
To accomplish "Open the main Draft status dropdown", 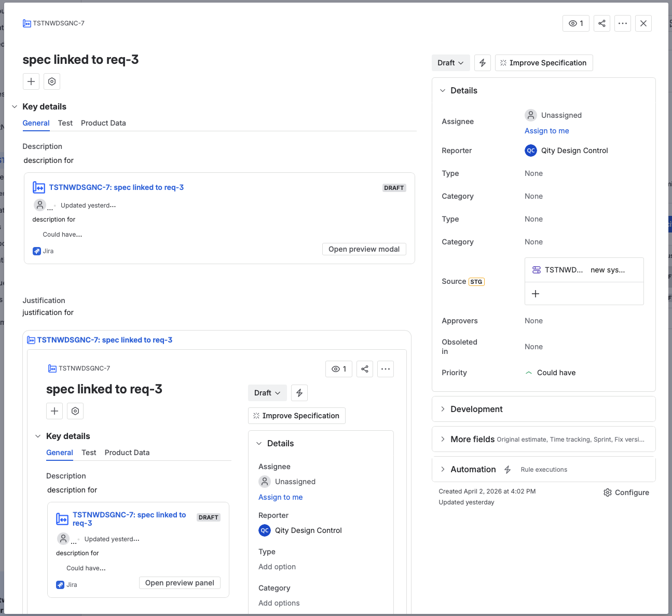I will point(450,63).
